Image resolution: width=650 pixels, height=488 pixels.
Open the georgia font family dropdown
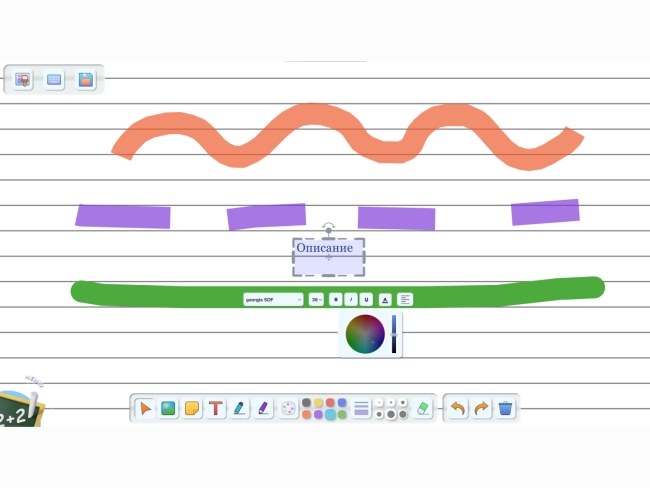pos(273,299)
